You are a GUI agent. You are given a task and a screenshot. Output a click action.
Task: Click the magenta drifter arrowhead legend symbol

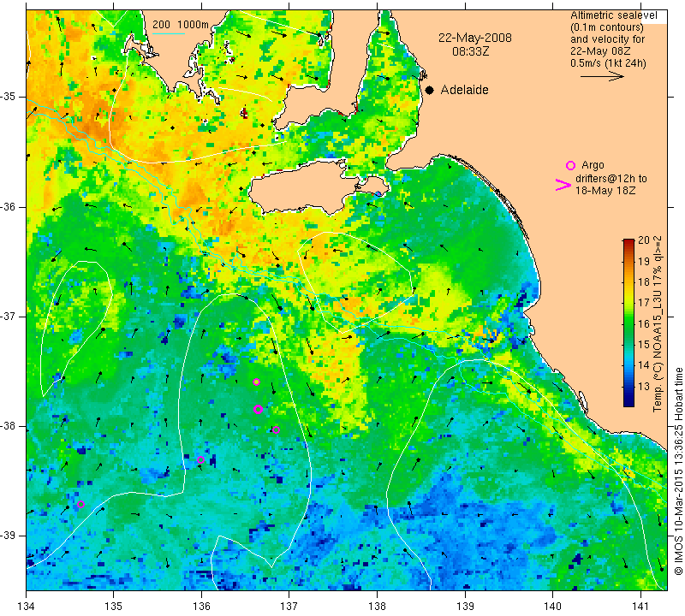(563, 185)
